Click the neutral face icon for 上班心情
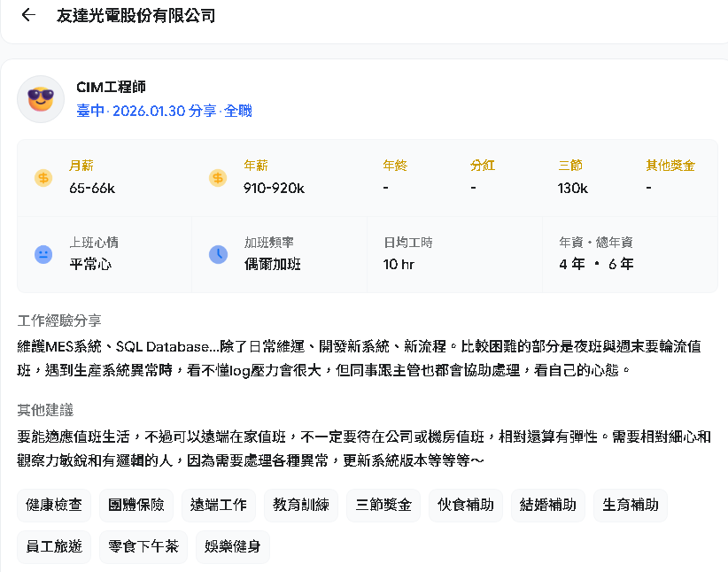Image resolution: width=728 pixels, height=572 pixels. (43, 254)
